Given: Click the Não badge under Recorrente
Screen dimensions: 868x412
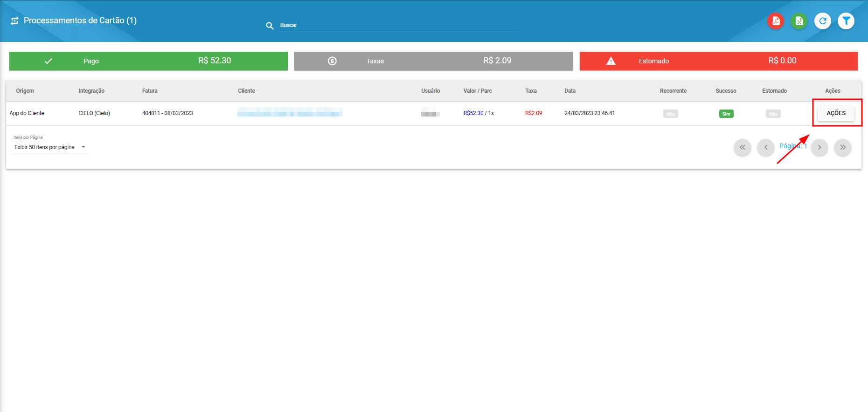Looking at the screenshot, I should [671, 114].
